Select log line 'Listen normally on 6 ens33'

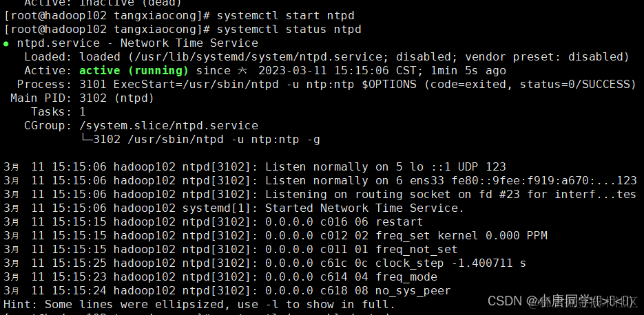tap(320, 181)
